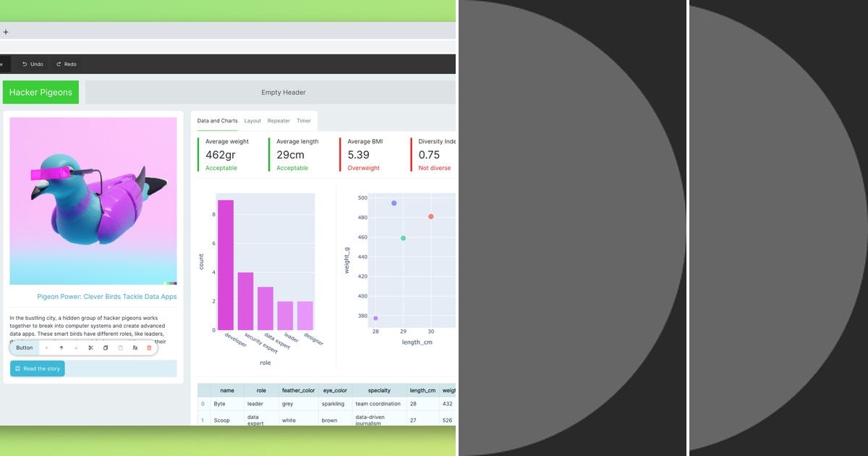Cut the Button component with the scissors icon
This screenshot has height=456, width=868.
coord(91,348)
